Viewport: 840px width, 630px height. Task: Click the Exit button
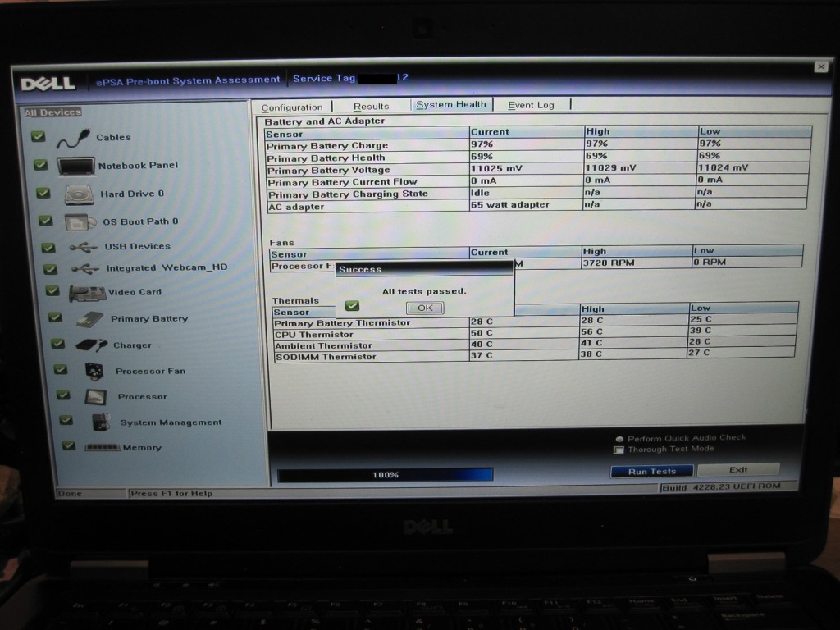coord(738,470)
